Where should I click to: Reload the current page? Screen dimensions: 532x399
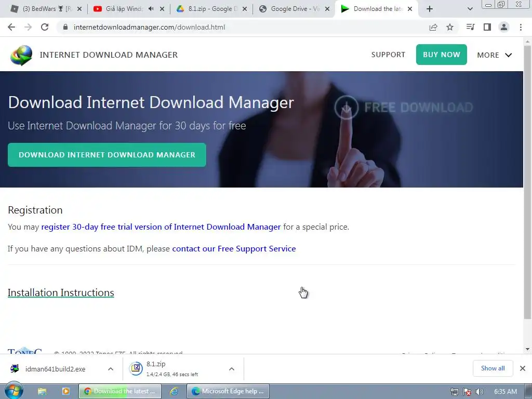pyautogui.click(x=45, y=27)
